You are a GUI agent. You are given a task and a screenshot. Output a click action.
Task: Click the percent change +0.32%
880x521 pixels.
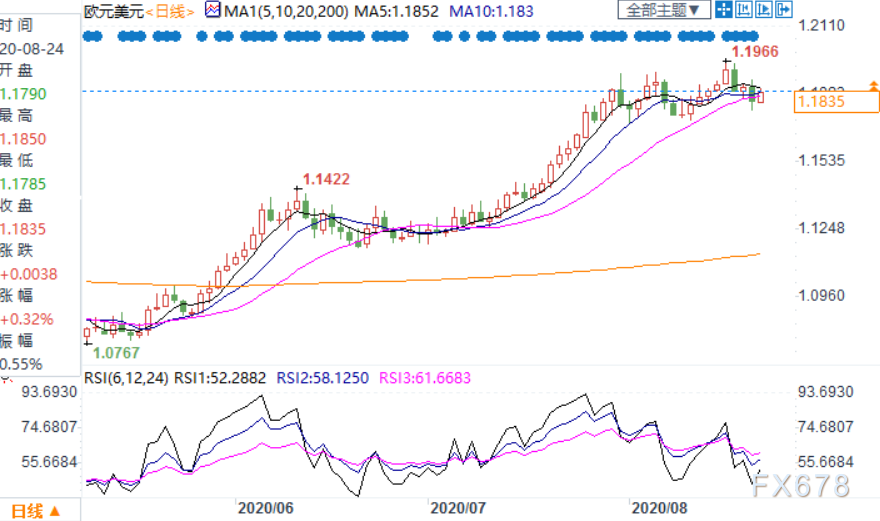click(27, 319)
